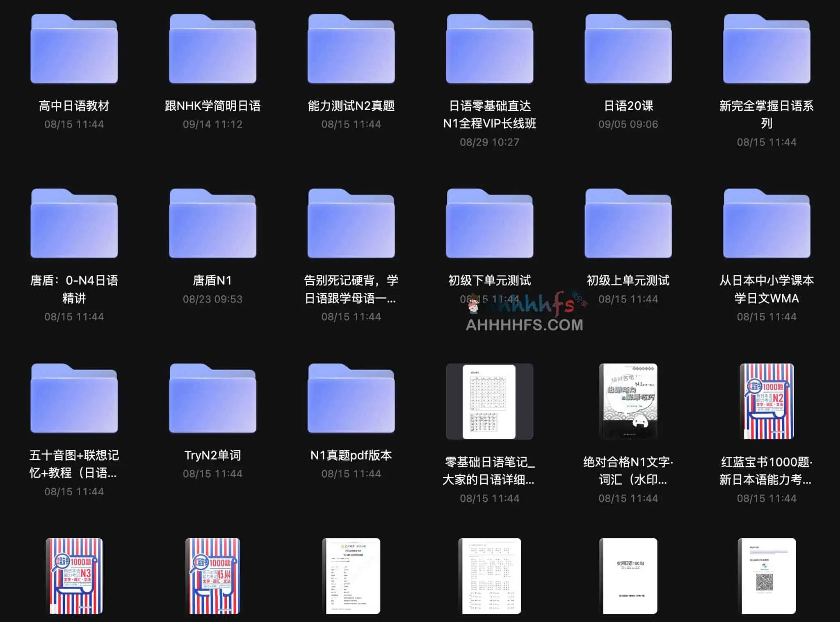Select the 零基础日语笔记 document thumbnail
The image size is (840, 622).
[489, 401]
